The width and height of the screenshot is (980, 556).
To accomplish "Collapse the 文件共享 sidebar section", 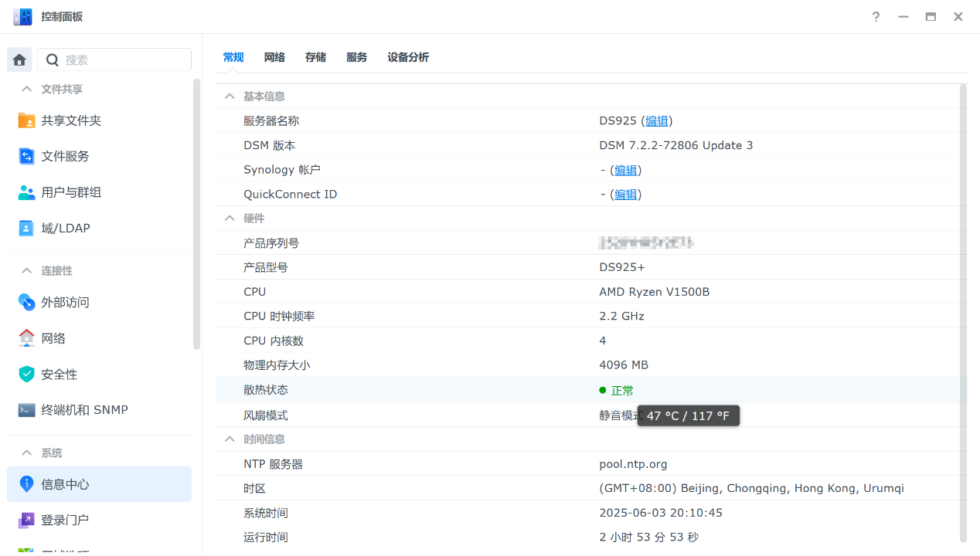I will (x=27, y=89).
